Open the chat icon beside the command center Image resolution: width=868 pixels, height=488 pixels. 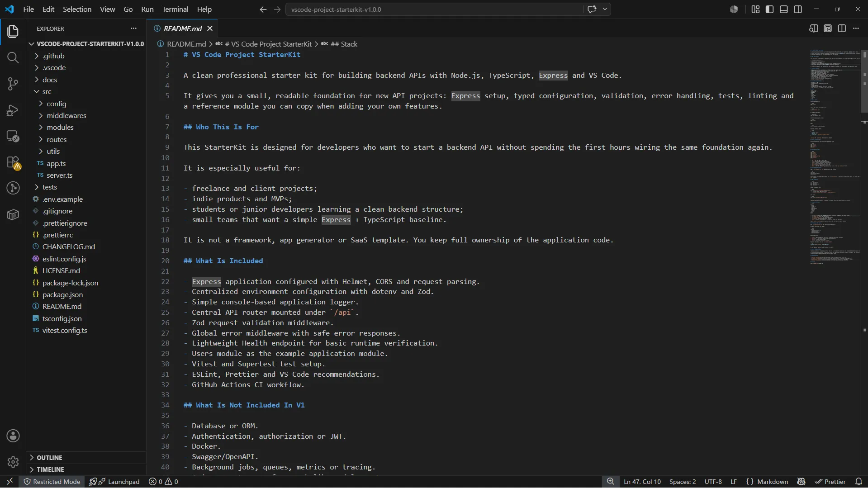point(592,9)
